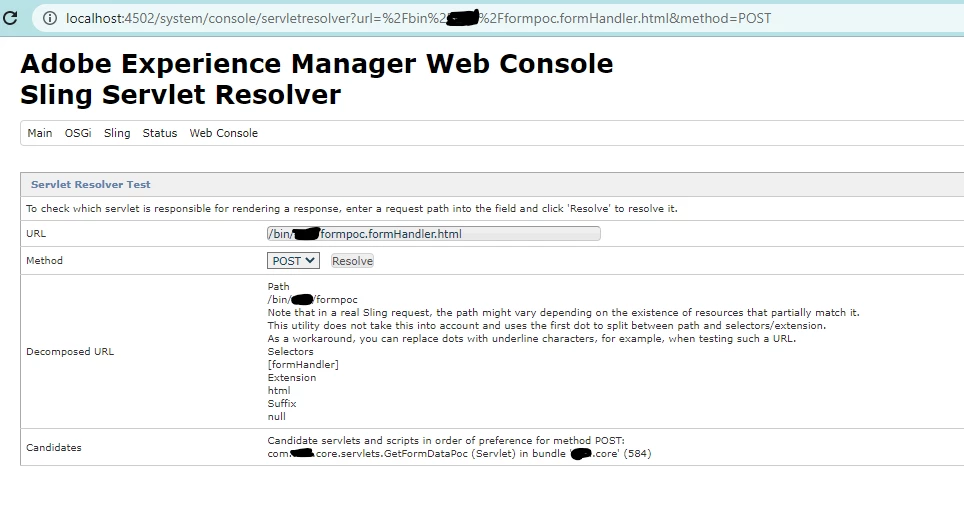Image resolution: width=964 pixels, height=506 pixels.
Task: Select the 'URL' row label
Action: [36, 234]
